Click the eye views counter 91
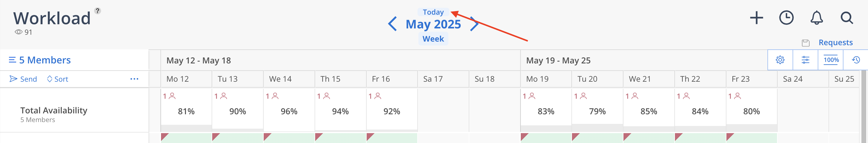 [23, 32]
